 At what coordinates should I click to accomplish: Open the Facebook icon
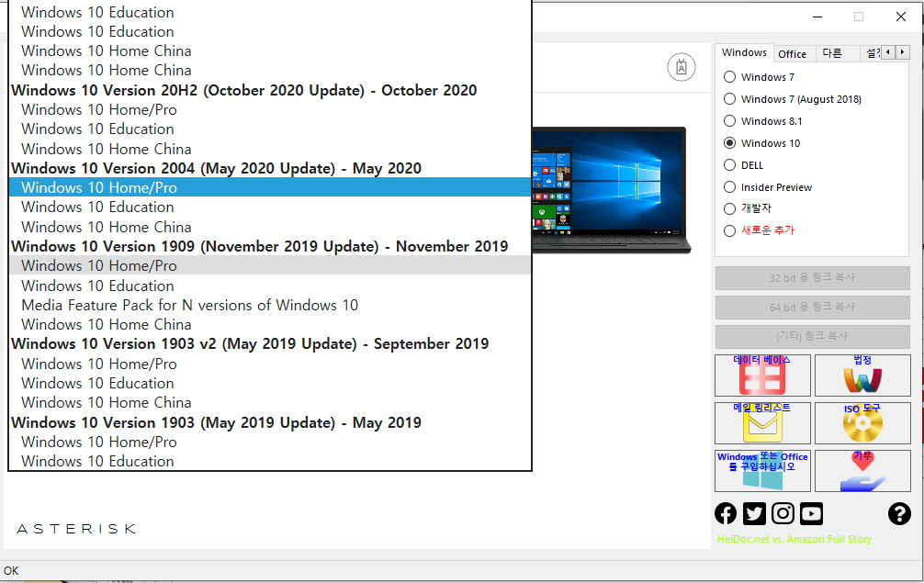coord(726,513)
